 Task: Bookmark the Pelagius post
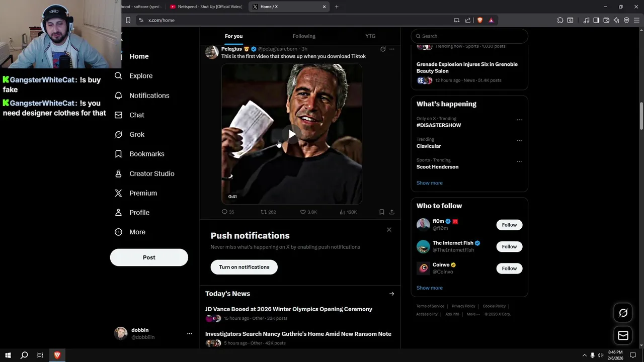(381, 212)
